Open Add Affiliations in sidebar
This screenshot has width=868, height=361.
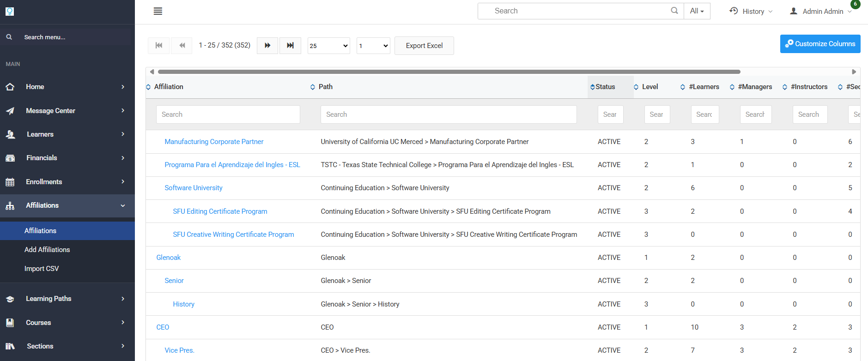[x=47, y=250]
